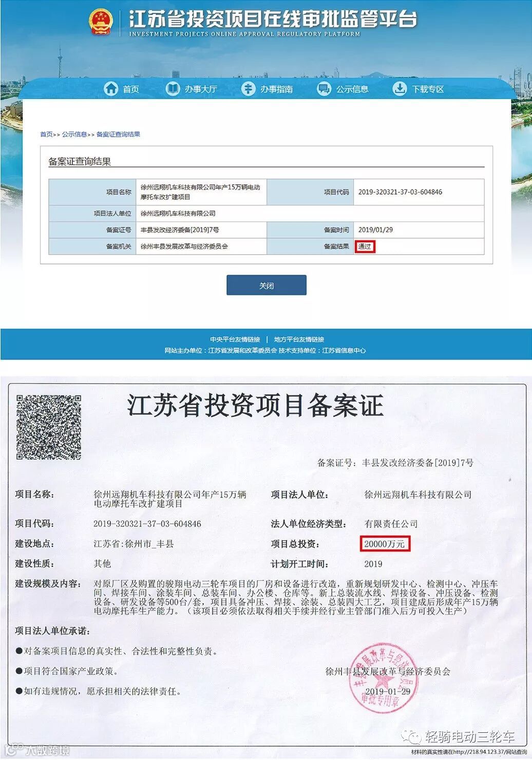This screenshot has height=760, width=532.
Task: Click the 下载专区 download icon
Action: 400,88
